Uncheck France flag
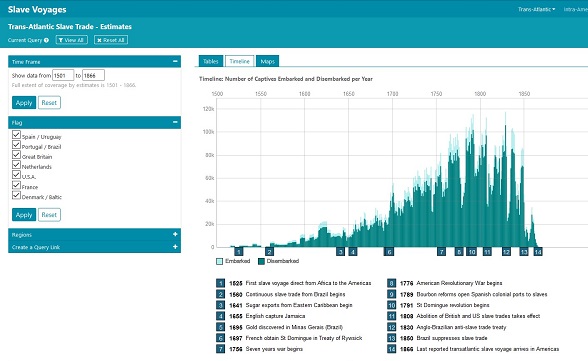 click(x=16, y=185)
